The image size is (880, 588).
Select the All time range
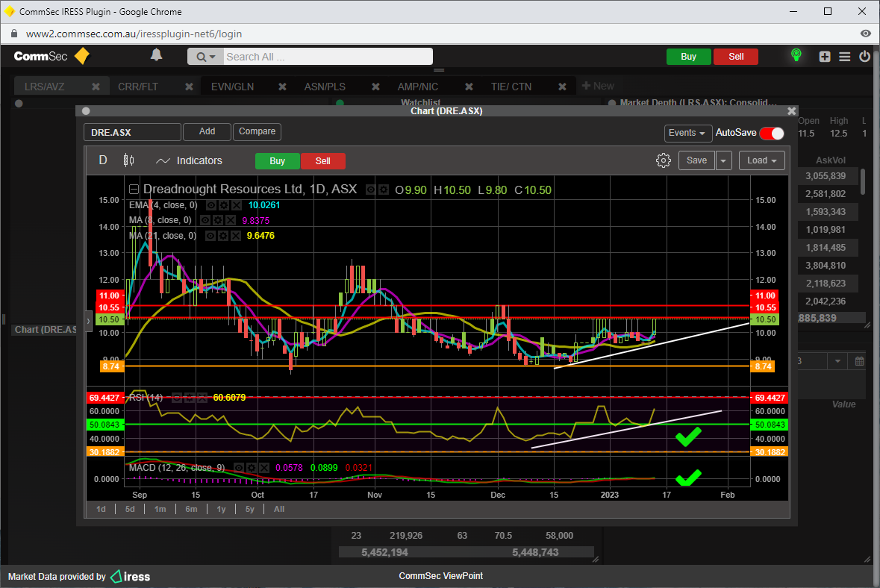[x=279, y=510]
